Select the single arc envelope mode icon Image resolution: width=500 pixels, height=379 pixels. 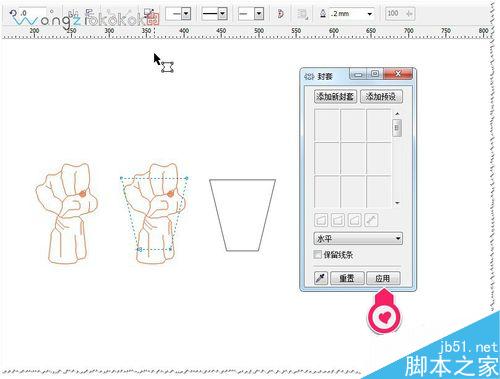[338, 220]
